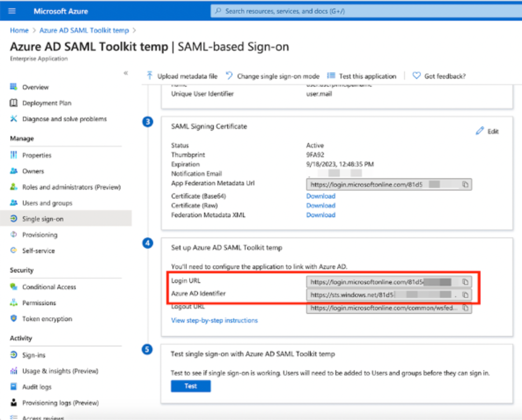Open Conditional Access under Security
The image size is (522, 420).
click(49, 287)
